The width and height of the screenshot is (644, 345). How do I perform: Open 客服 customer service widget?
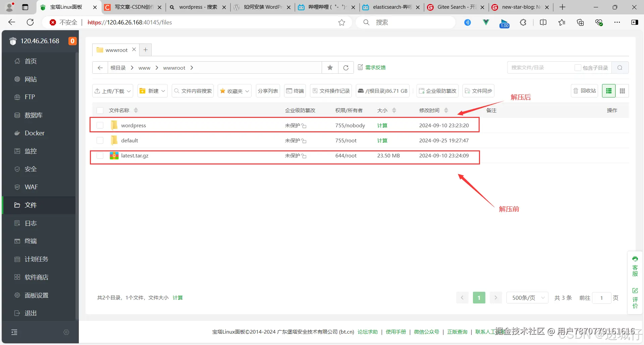[x=635, y=266]
